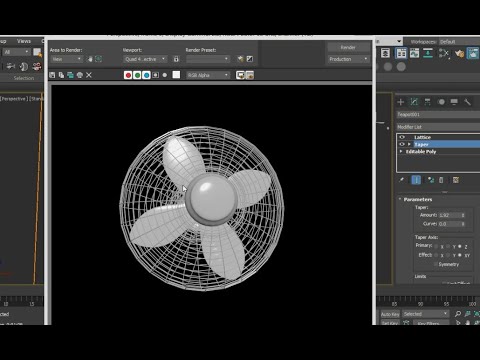Switch to the Create panel tab
Viewport: 480px width, 360px height.
(401, 102)
